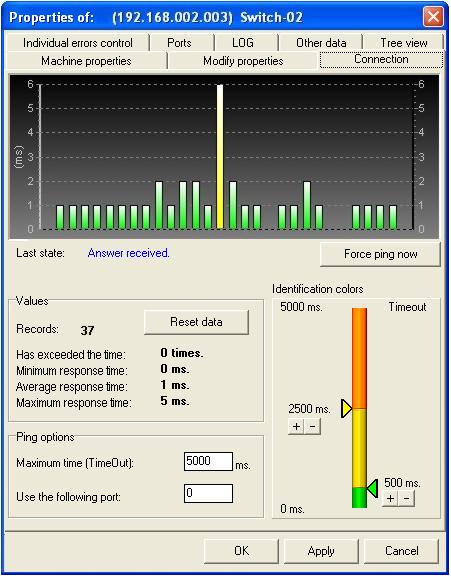Click the Use the following port field
This screenshot has height=576, width=451.
[x=208, y=493]
